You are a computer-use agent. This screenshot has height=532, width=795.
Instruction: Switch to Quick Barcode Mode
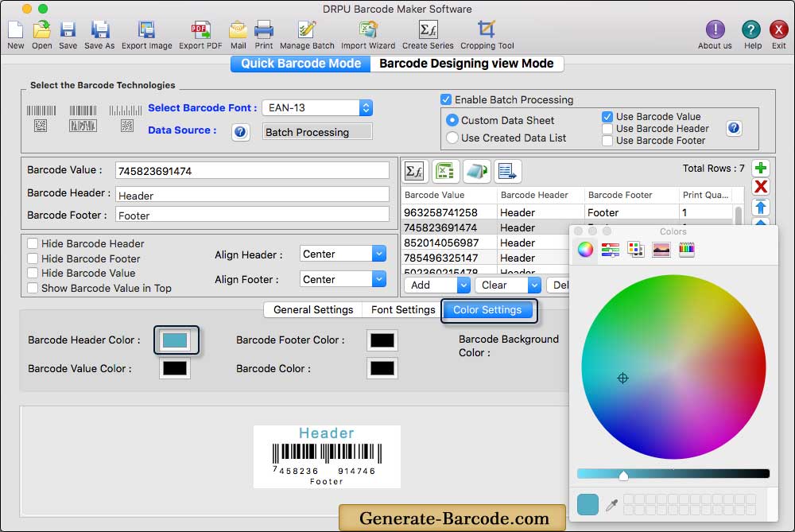301,64
